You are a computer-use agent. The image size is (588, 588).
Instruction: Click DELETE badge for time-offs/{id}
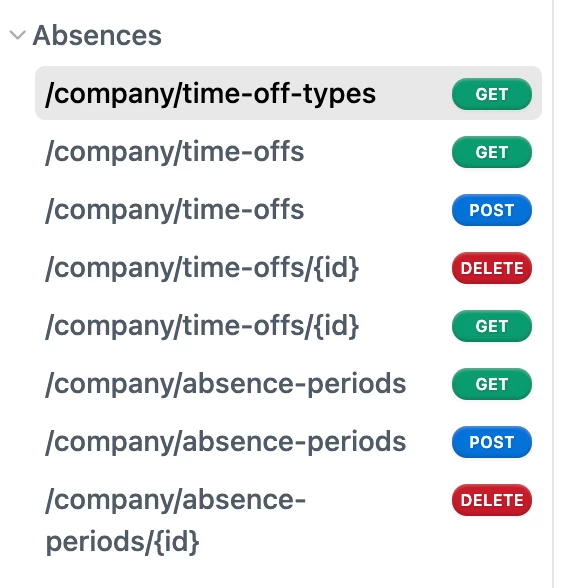[x=492, y=268]
